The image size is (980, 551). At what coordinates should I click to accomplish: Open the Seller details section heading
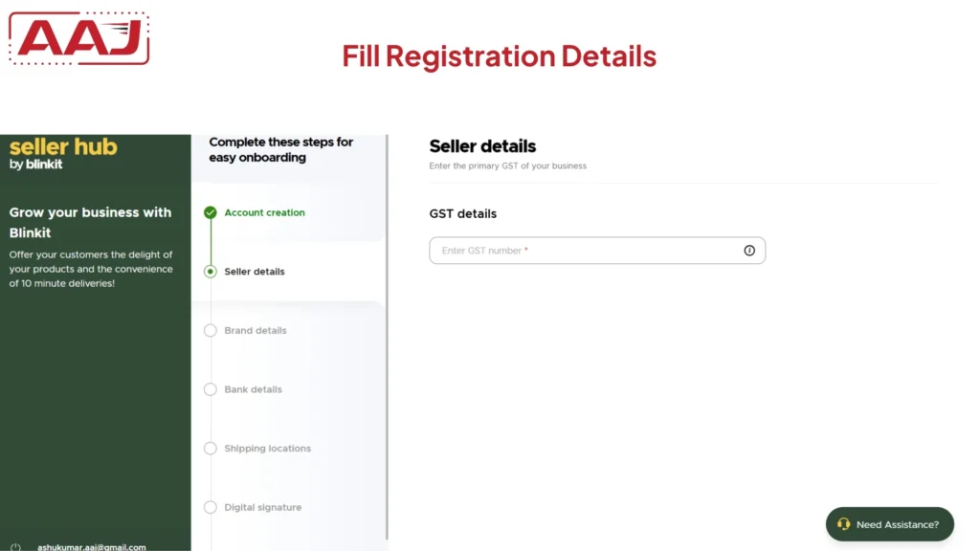coord(482,145)
